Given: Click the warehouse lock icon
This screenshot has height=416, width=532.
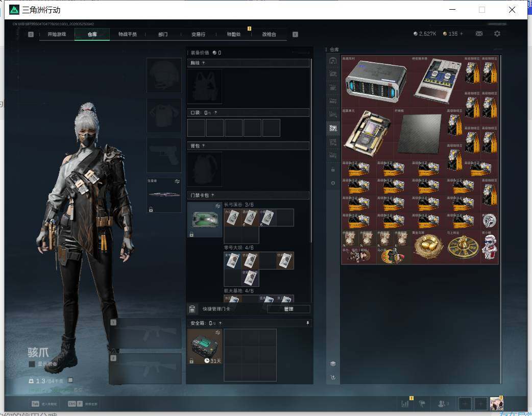Looking at the screenshot, I should point(333,169).
